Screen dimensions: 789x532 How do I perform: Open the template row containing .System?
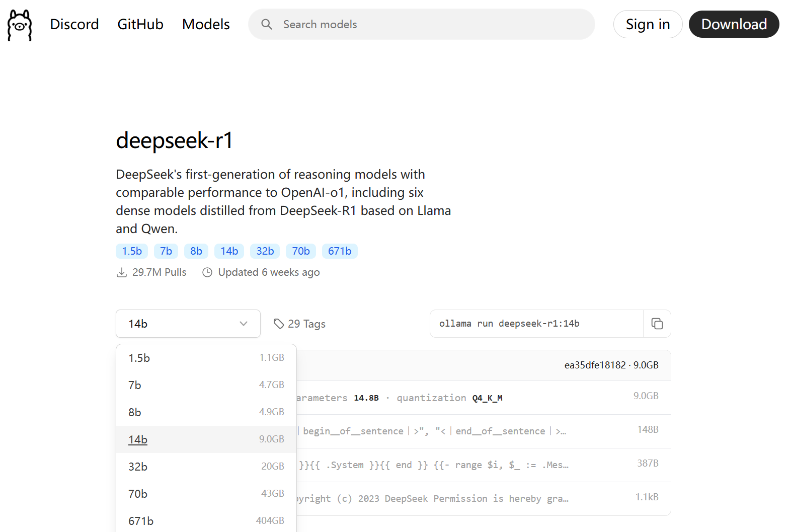pos(484,465)
